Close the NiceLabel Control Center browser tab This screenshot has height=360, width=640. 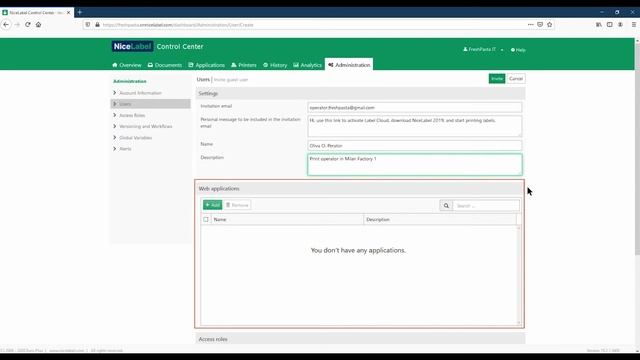pyautogui.click(x=68, y=13)
